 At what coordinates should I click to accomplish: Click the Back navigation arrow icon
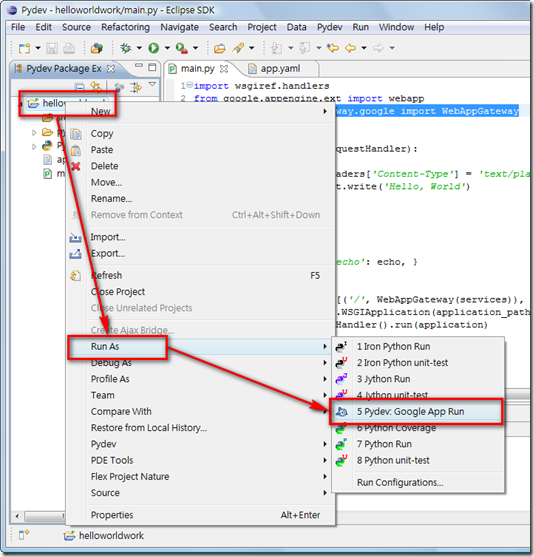[x=350, y=48]
